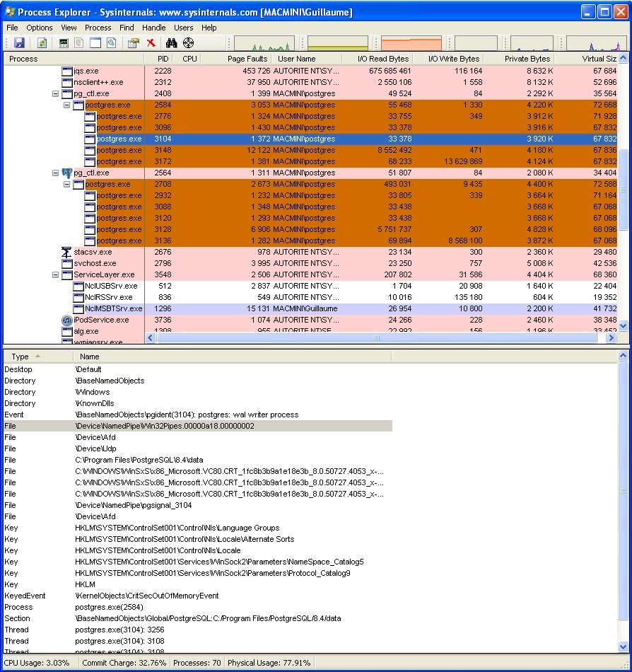Viewport: 632px width, 672px height.
Task: Open the Handle menu
Action: pos(153,28)
